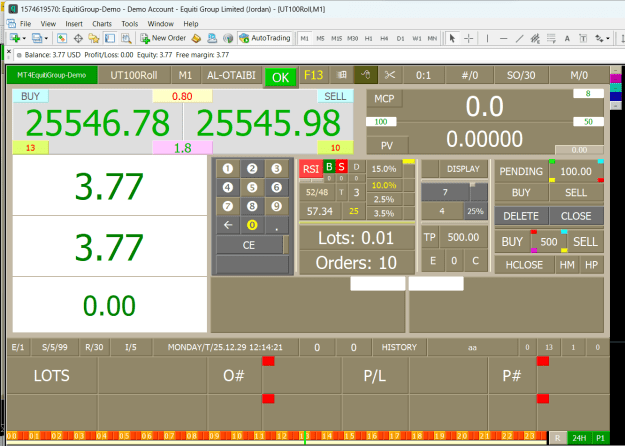This screenshot has height=446, width=625.
Task: Select the arrow cursor tool
Action: pos(452,38)
